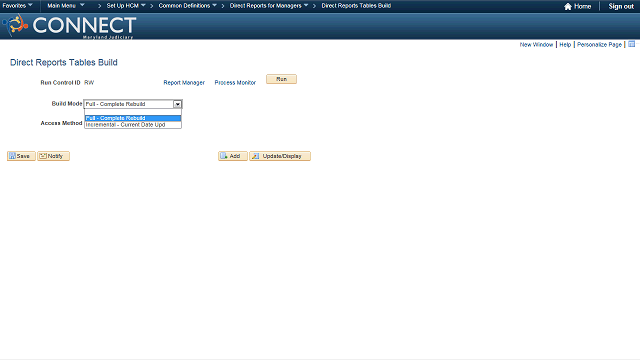Click the Home house icon
Viewport: 640px width, 360px height.
point(567,6)
